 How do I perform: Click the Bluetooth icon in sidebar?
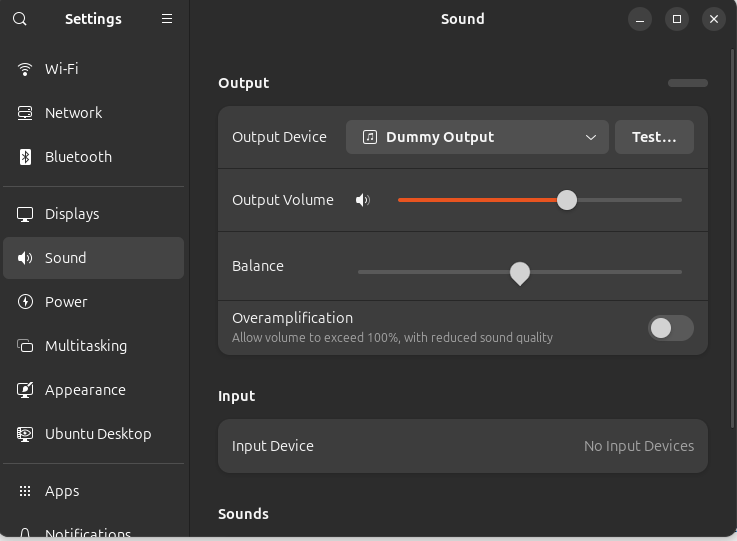25,157
